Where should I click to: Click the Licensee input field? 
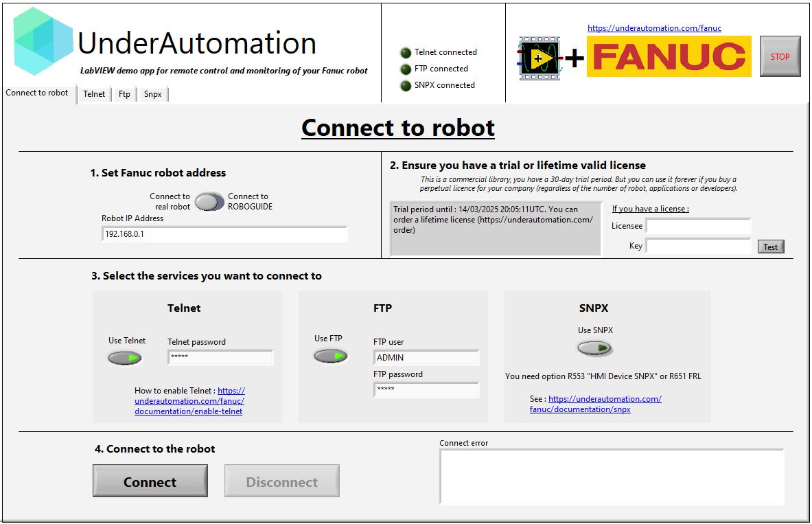click(698, 226)
